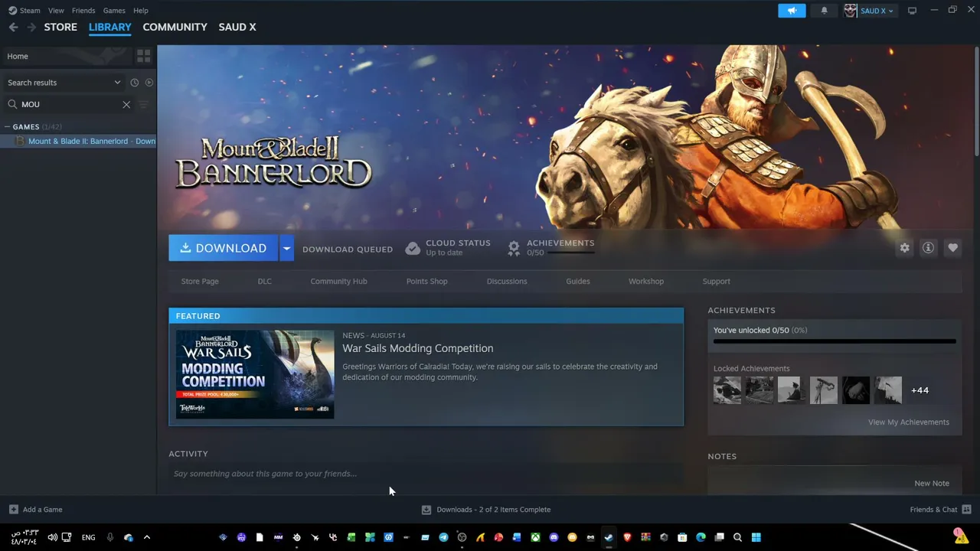Switch library to grid view icon
Viewport: 980px width, 551px height.
(143, 56)
